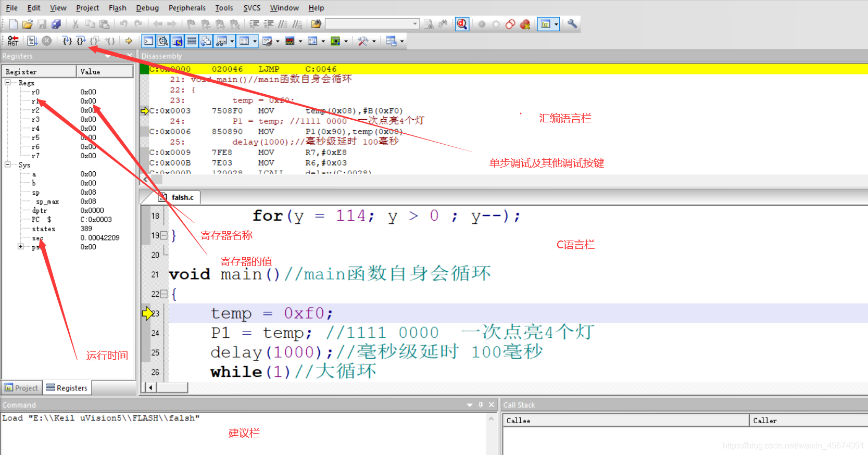Switch to the Project tab
Image resolution: width=868 pixels, height=455 pixels.
tap(22, 388)
